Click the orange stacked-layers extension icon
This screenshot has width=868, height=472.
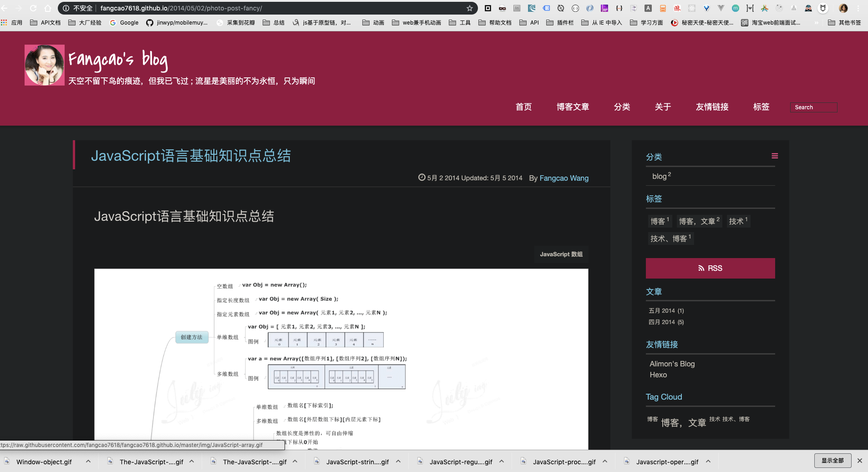(663, 8)
